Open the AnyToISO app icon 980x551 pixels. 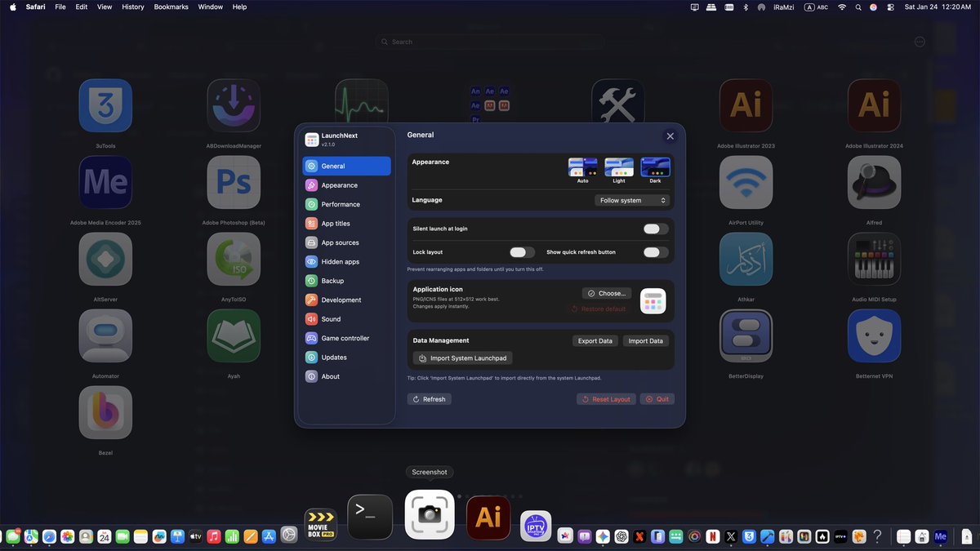234,259
